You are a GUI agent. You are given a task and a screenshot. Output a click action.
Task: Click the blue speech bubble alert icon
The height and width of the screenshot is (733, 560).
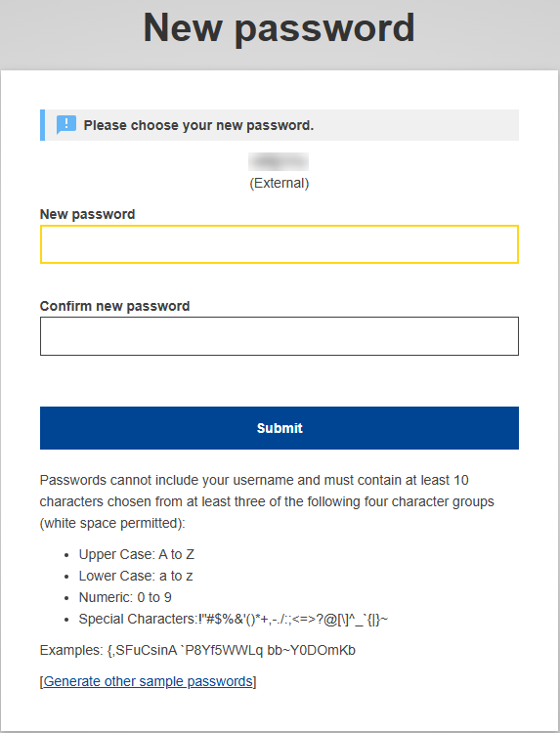pos(65,125)
